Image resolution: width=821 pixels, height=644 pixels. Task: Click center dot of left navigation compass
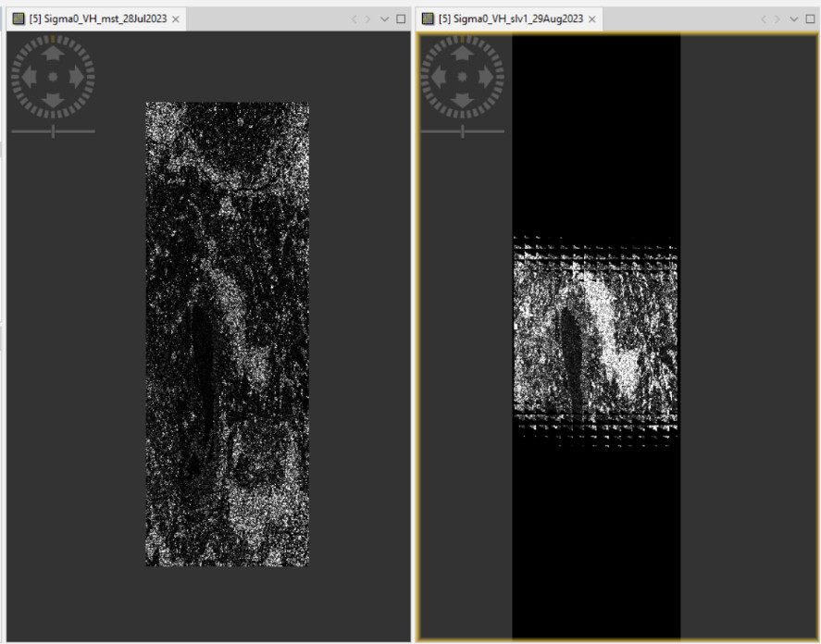tap(53, 77)
